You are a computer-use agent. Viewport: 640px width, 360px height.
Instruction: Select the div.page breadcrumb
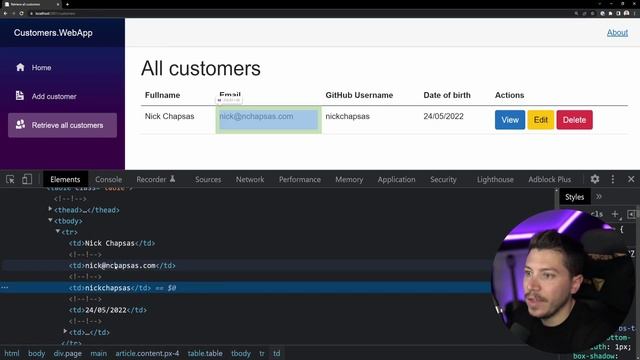[68, 353]
